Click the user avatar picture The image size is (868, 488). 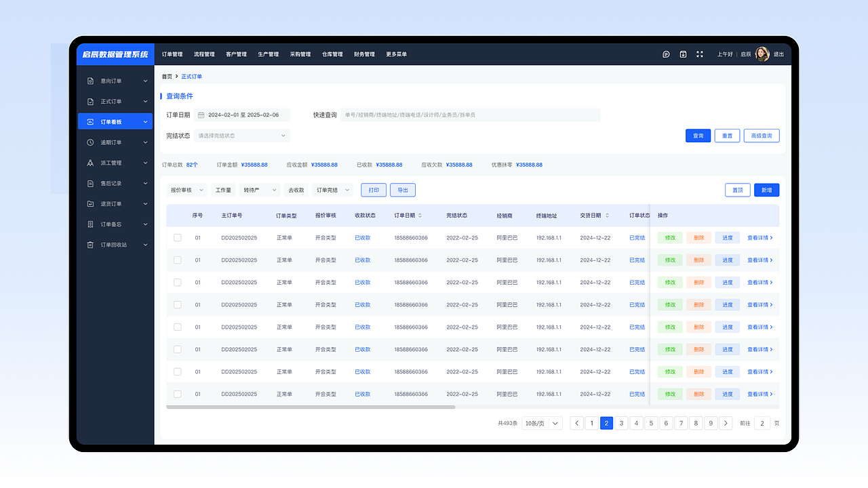[x=762, y=54]
